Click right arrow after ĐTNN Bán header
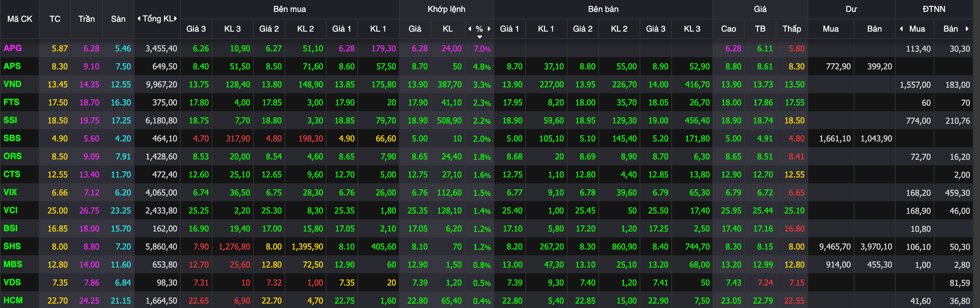Viewport: 980px width, 308px height. coord(967,29)
